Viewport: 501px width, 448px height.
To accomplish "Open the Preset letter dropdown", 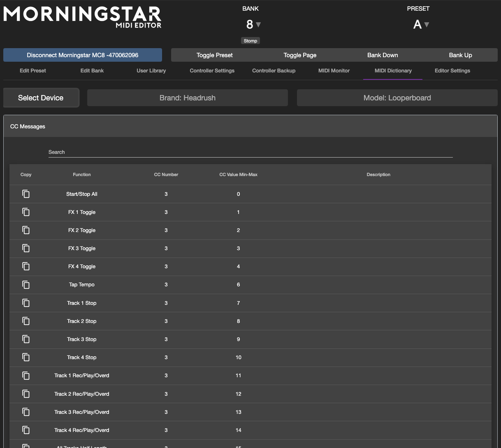I will pos(421,25).
